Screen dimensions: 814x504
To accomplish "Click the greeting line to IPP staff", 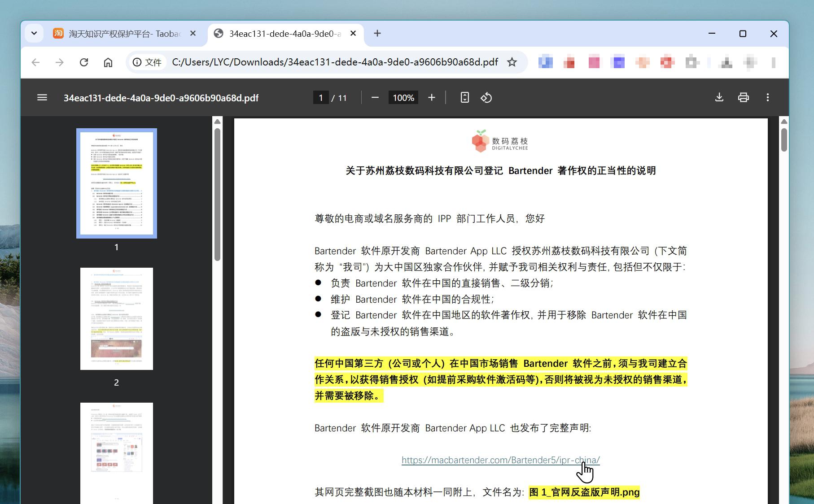I will point(430,218).
